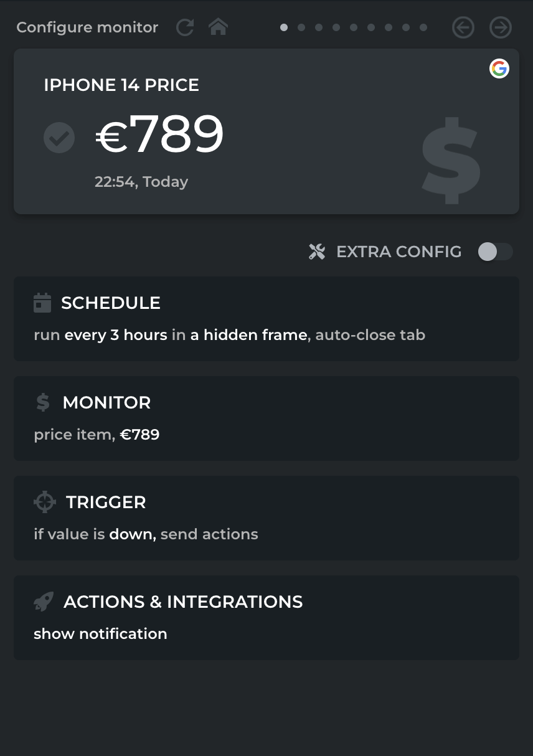This screenshot has width=533, height=756.
Task: Click the refresh icon beside Configure monitor
Action: pyautogui.click(x=185, y=27)
